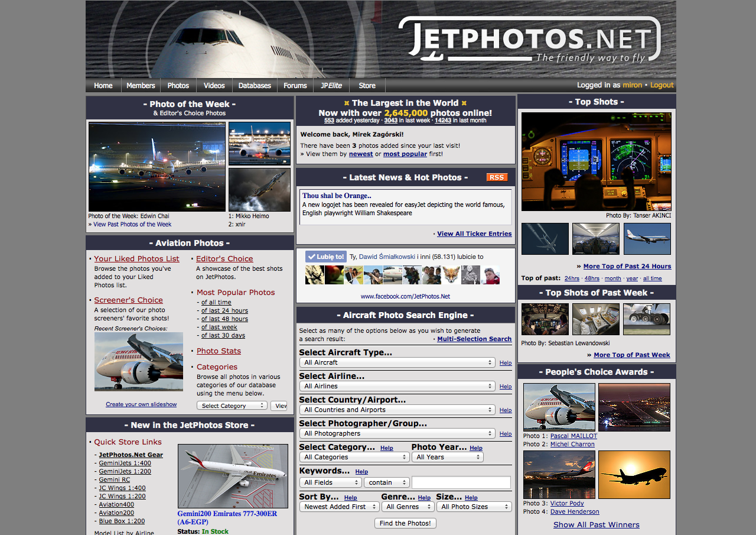Click the Logout link
The image size is (756, 535).
point(662,85)
